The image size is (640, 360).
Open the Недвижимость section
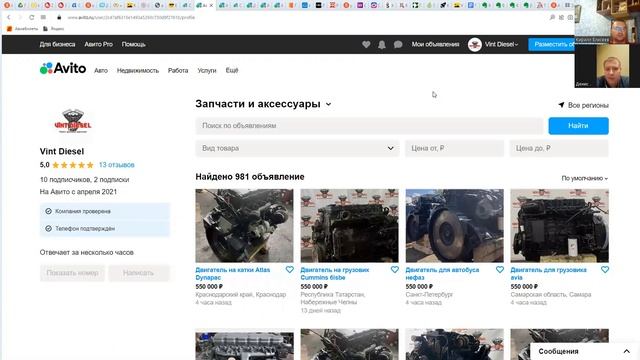coord(138,70)
